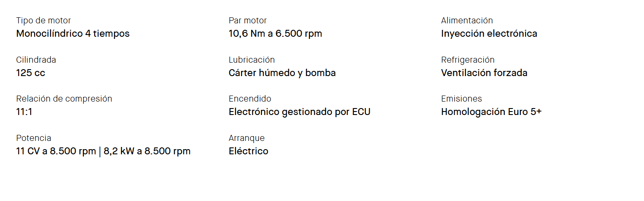Screen dimensions: 644x201
Task: Select the "125 cc" displacement value
Action: point(30,73)
